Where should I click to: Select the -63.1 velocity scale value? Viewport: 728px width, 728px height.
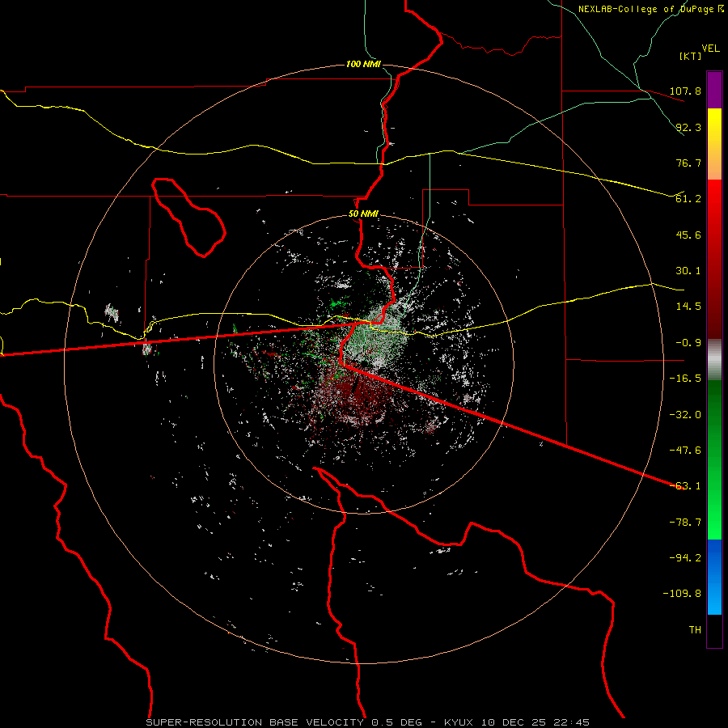[x=685, y=486]
